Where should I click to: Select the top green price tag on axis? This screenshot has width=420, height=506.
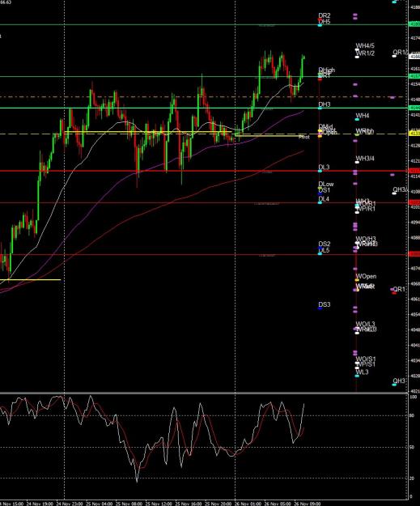(x=414, y=24)
